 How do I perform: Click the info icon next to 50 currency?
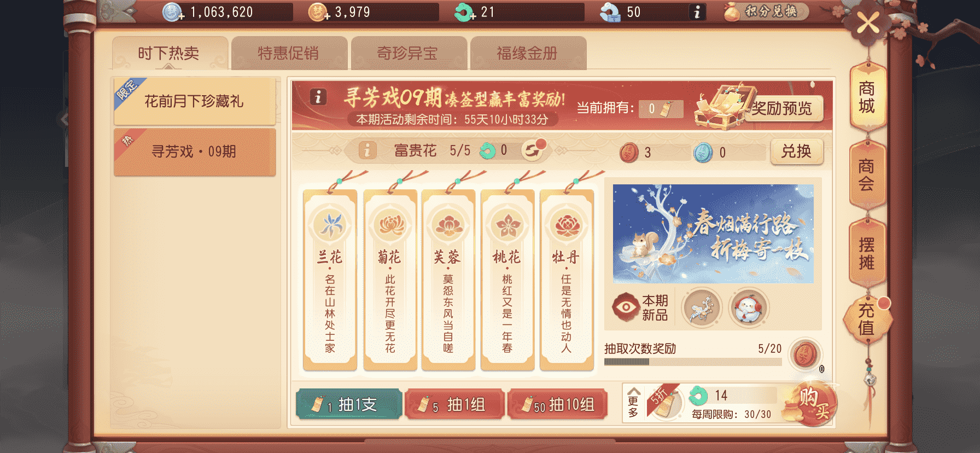click(x=697, y=12)
